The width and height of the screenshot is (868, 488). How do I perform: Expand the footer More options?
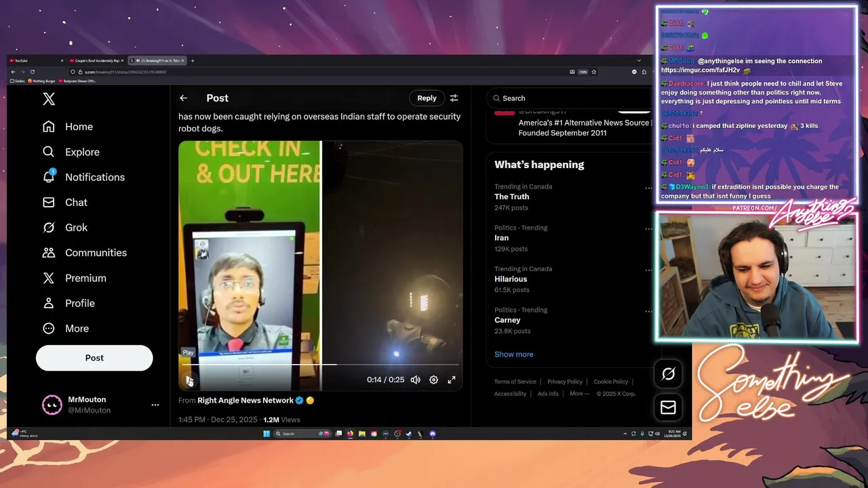coord(578,394)
